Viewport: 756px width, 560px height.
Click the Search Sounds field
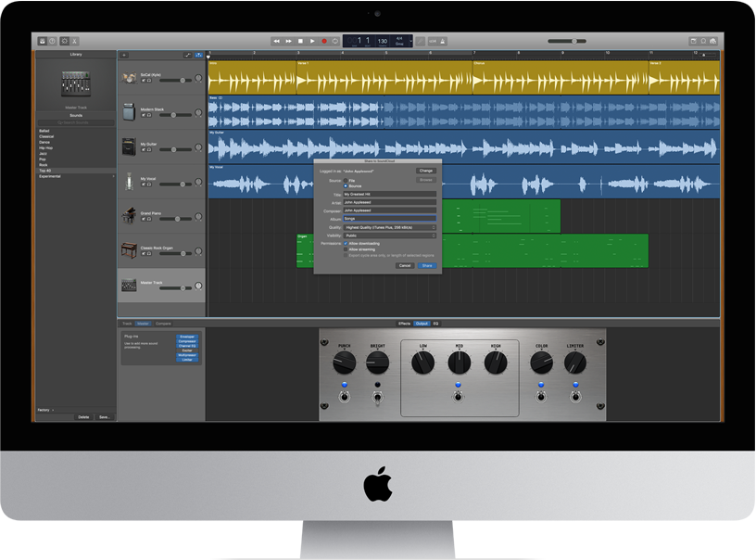click(x=76, y=123)
